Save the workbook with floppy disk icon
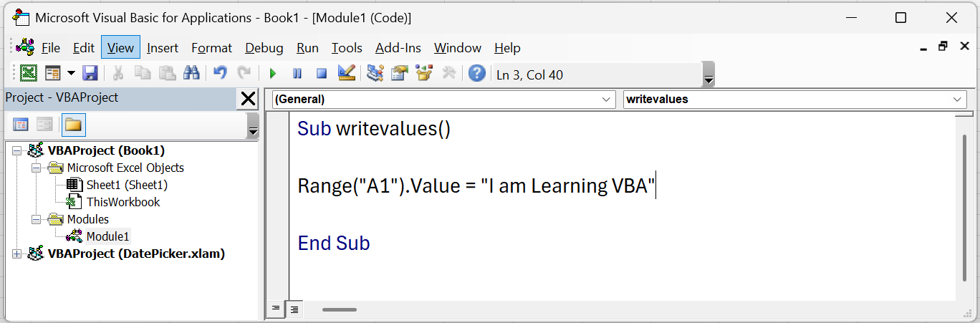 (90, 73)
